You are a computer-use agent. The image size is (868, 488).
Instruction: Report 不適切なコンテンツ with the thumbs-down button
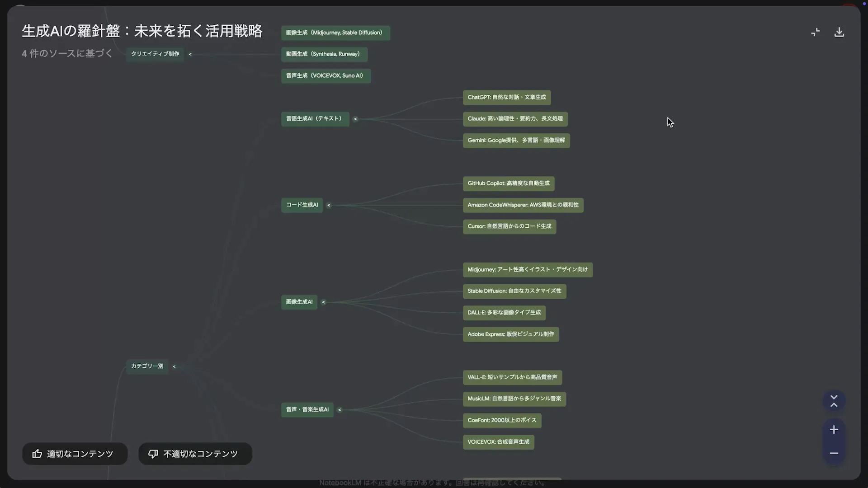coord(195,454)
